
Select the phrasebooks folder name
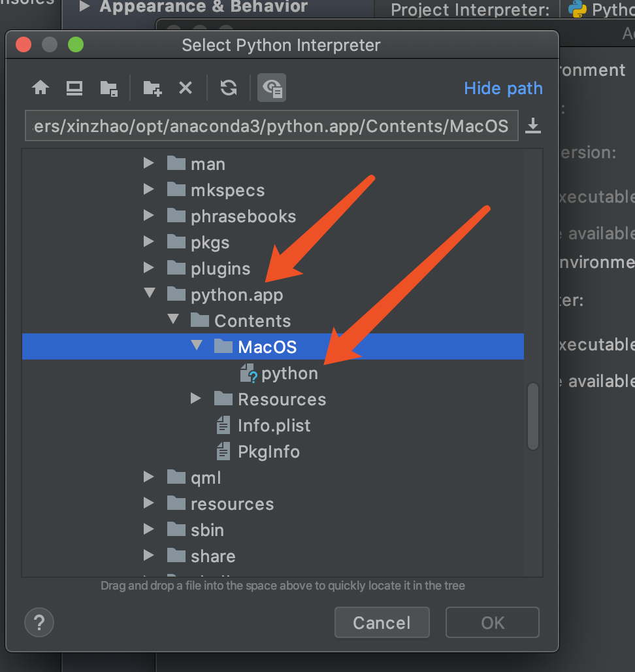point(244,216)
